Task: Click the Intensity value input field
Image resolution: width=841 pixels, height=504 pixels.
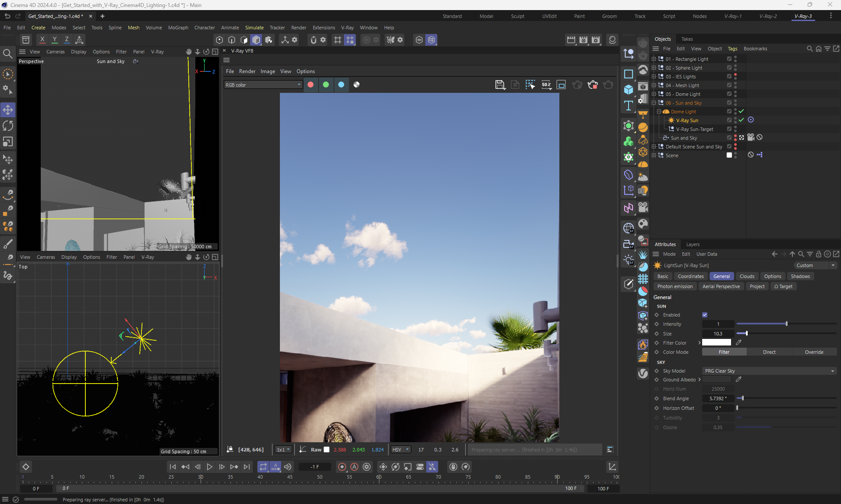Action: [718, 324]
